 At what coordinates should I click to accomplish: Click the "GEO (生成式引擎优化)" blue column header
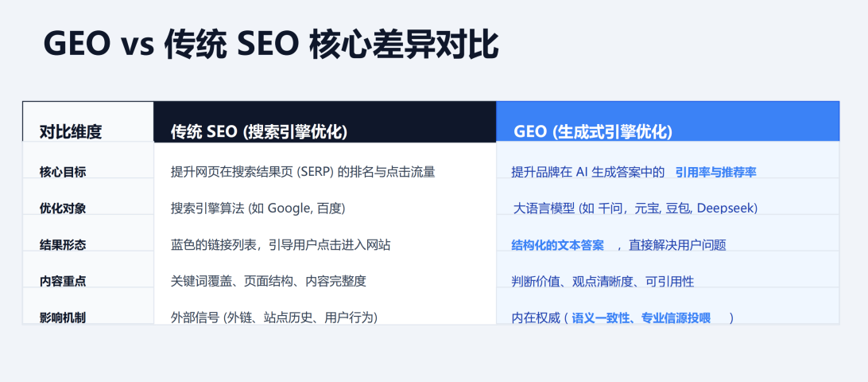[x=593, y=132]
